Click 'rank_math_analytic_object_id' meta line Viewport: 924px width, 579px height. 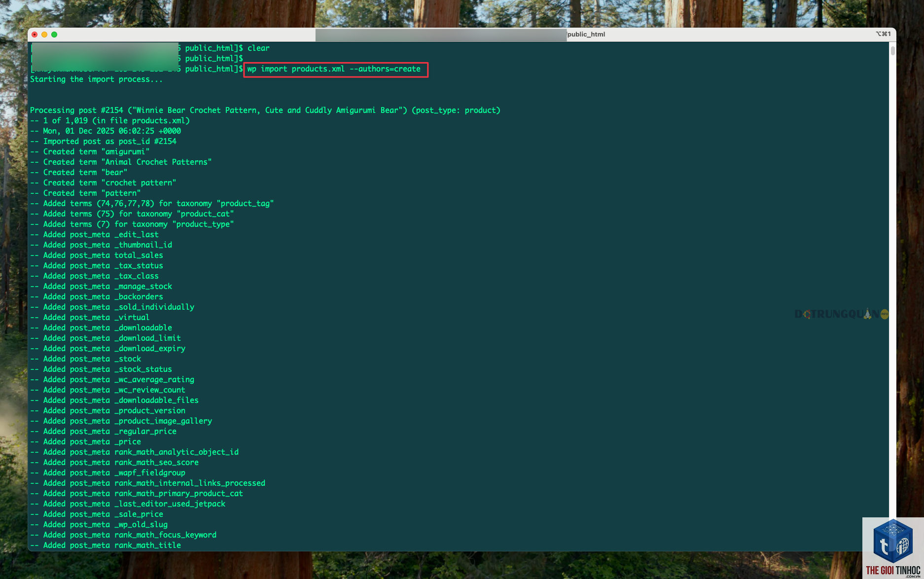point(134,452)
